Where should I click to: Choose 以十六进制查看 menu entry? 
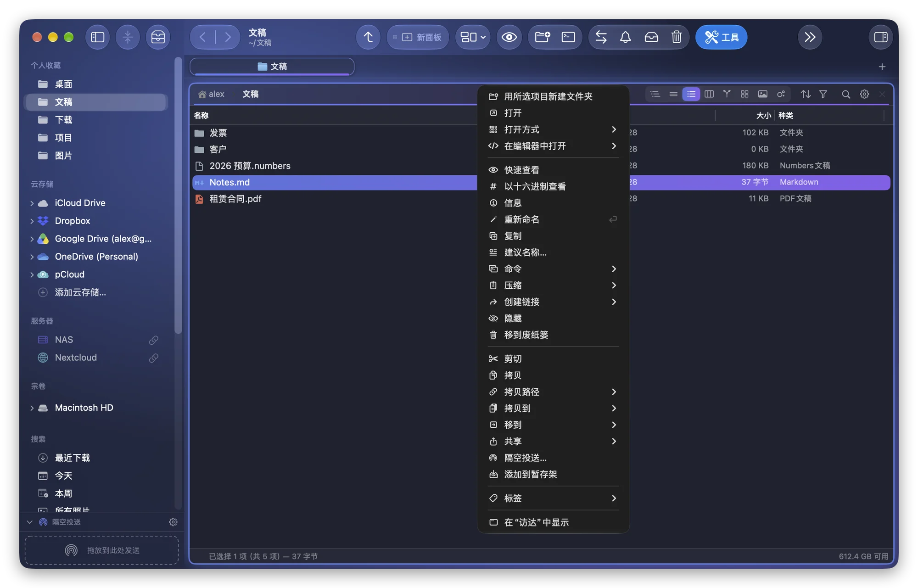(553, 186)
